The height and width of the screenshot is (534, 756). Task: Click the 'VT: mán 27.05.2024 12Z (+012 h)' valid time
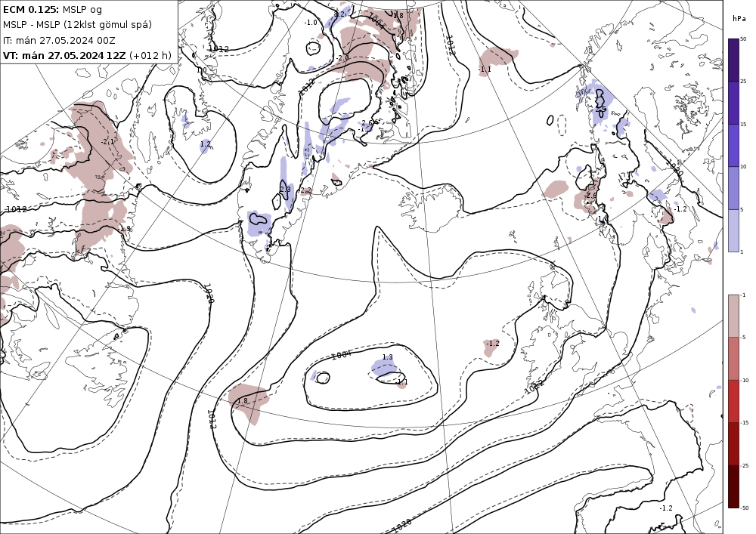87,55
